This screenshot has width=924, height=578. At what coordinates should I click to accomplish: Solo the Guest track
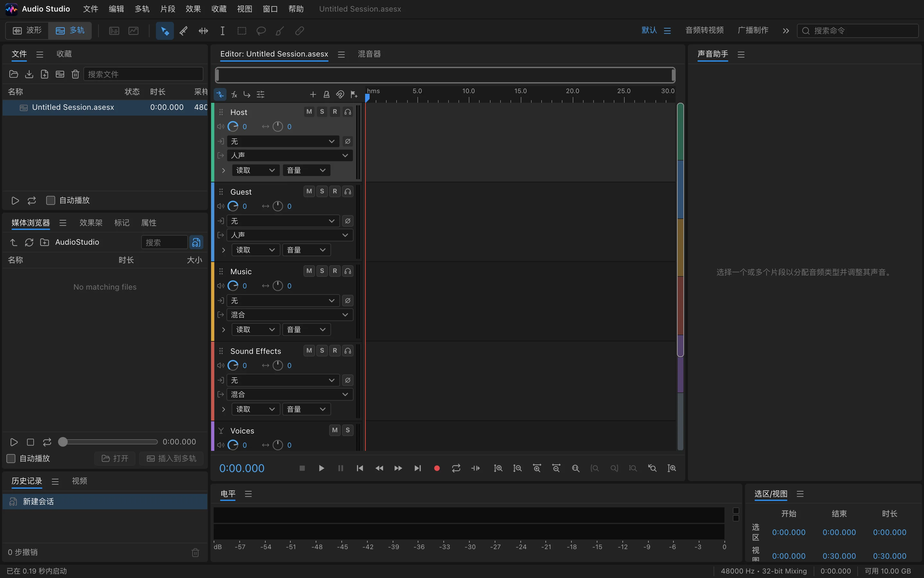tap(322, 191)
